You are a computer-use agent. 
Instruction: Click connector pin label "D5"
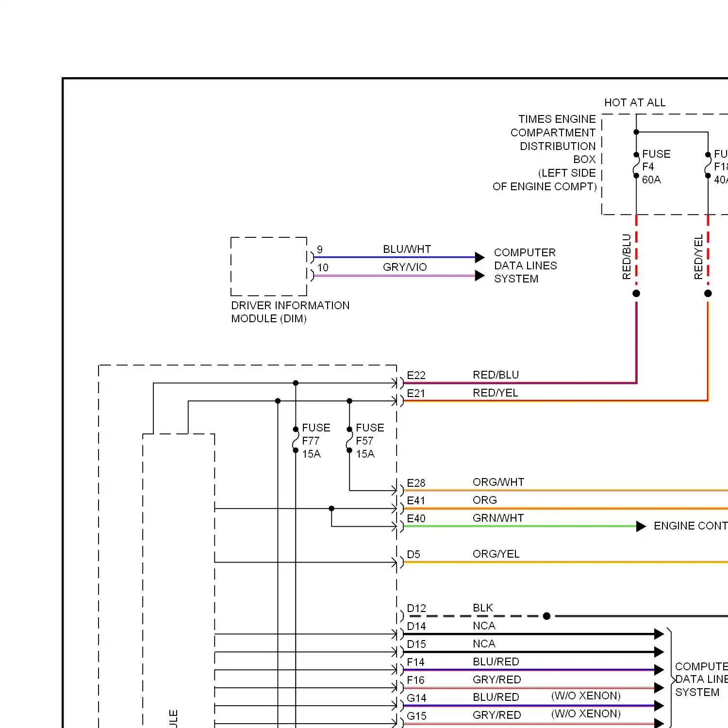click(414, 554)
